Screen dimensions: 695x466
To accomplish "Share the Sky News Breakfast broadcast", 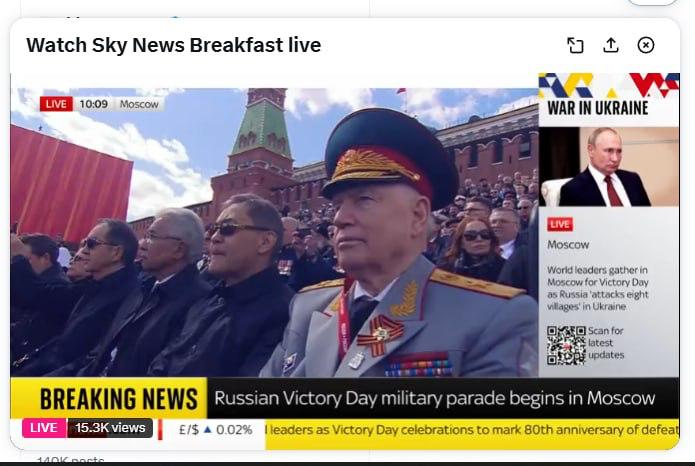I will [x=611, y=45].
